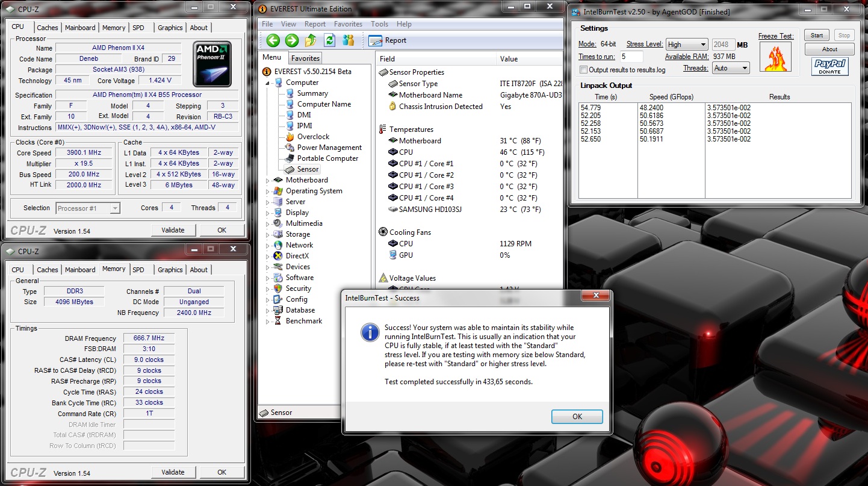Screen dimensions: 868x486
Task: Select the Sensor tree item
Action: (x=308, y=169)
